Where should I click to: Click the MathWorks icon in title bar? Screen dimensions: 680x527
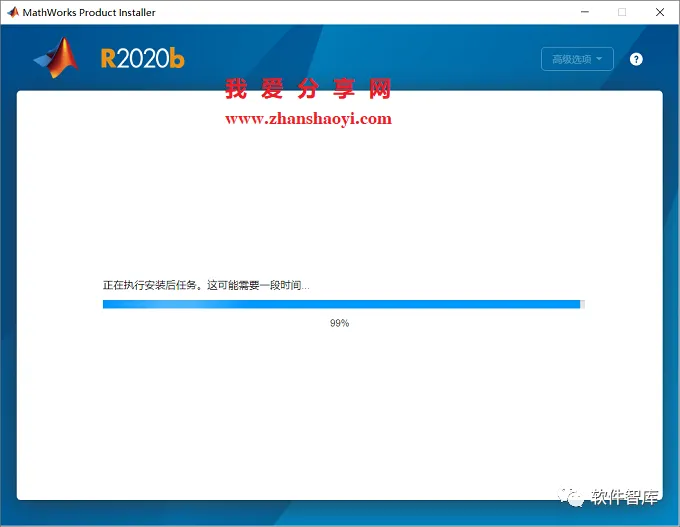point(13,12)
